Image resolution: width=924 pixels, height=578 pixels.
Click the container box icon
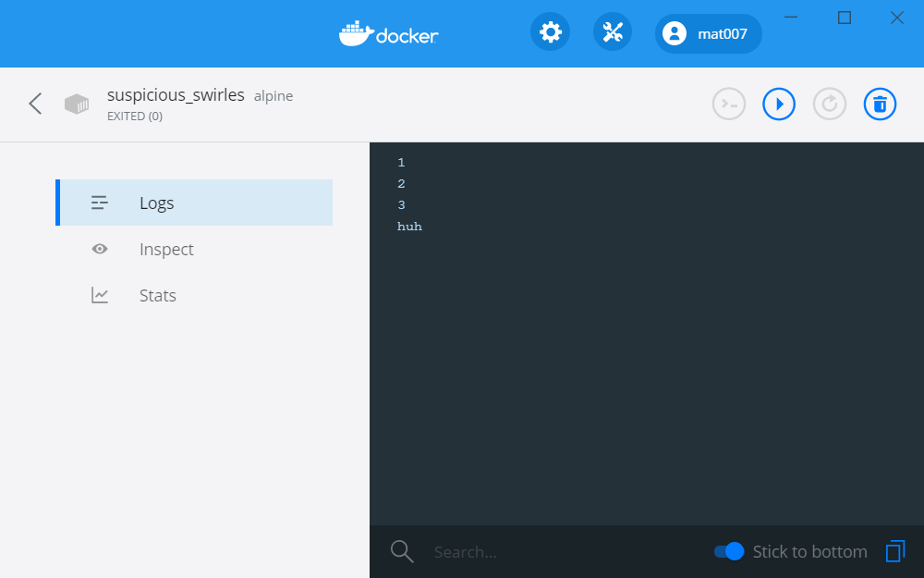click(77, 105)
